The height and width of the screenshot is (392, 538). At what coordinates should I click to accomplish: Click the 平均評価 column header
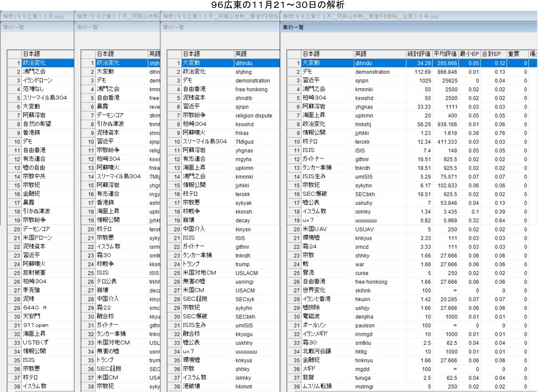coord(445,54)
